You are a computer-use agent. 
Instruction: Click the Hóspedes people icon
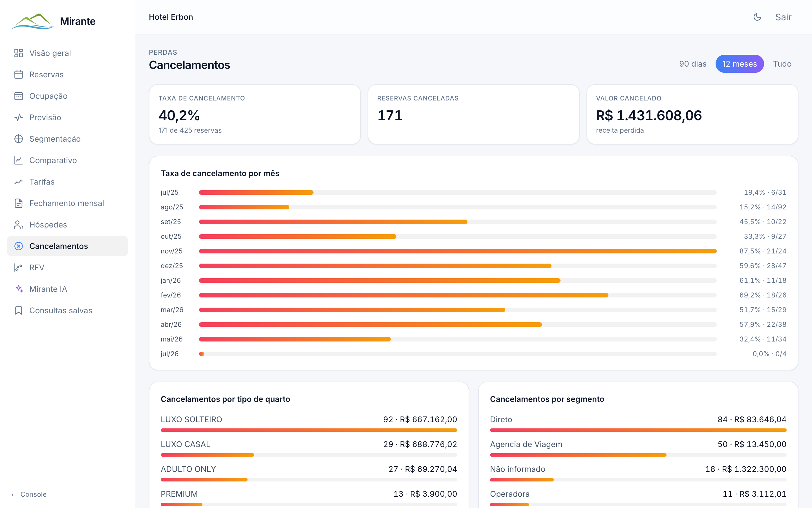click(x=18, y=225)
